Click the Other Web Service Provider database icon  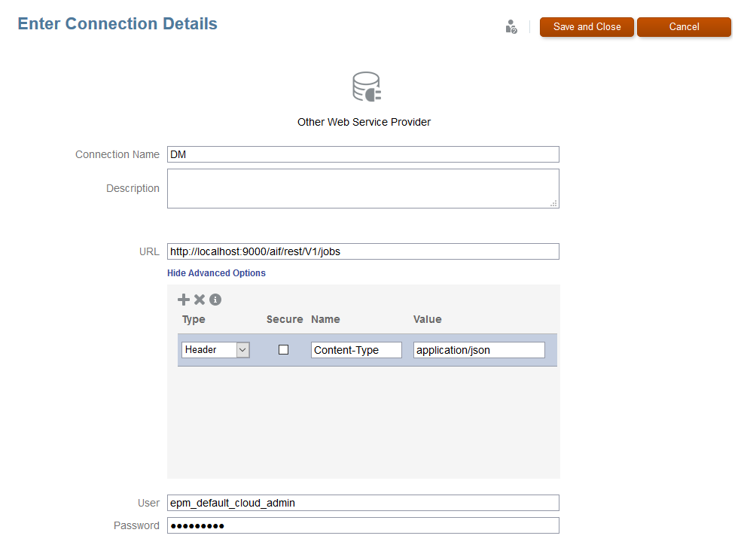coord(367,87)
